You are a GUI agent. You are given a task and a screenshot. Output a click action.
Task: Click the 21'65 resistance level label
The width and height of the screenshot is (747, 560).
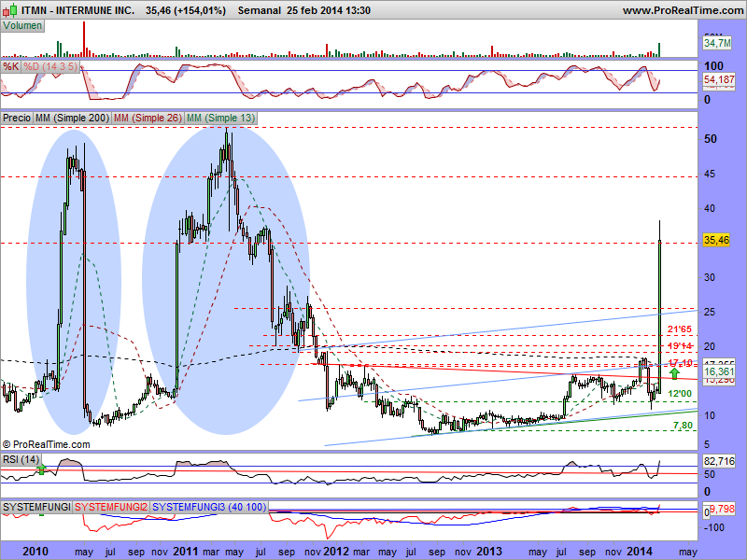[x=680, y=329]
